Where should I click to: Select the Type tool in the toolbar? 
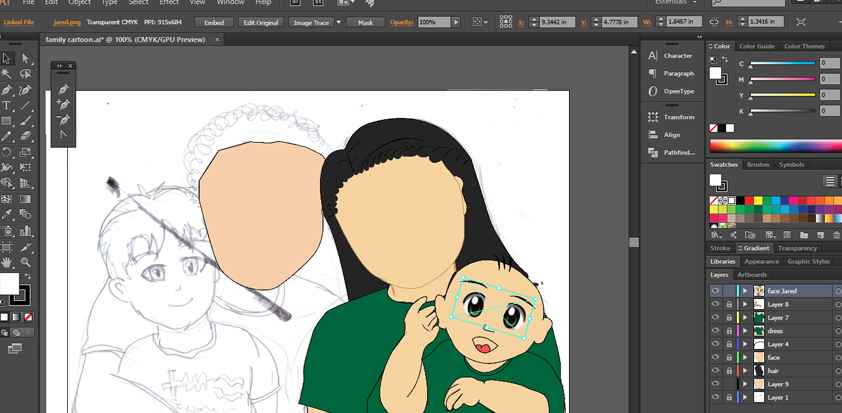(x=7, y=105)
